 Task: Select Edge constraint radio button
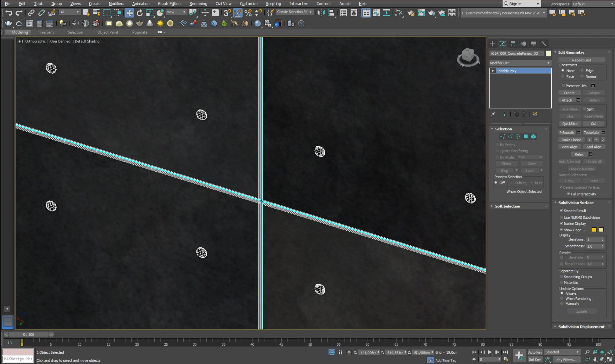(x=582, y=71)
